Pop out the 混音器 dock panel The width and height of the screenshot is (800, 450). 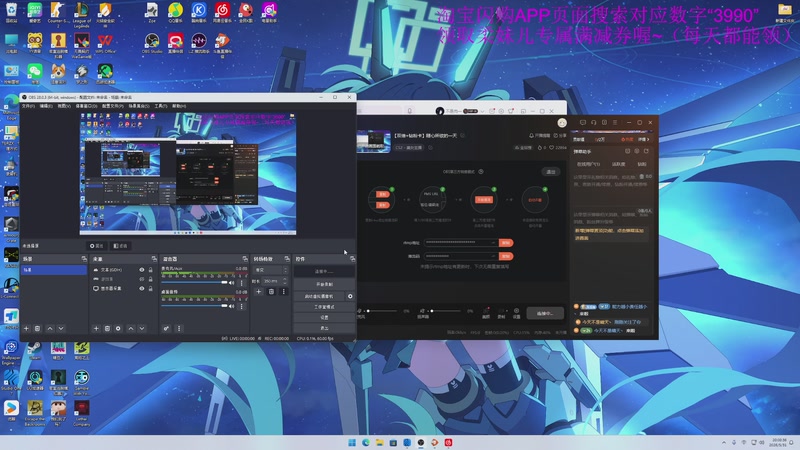pos(245,259)
